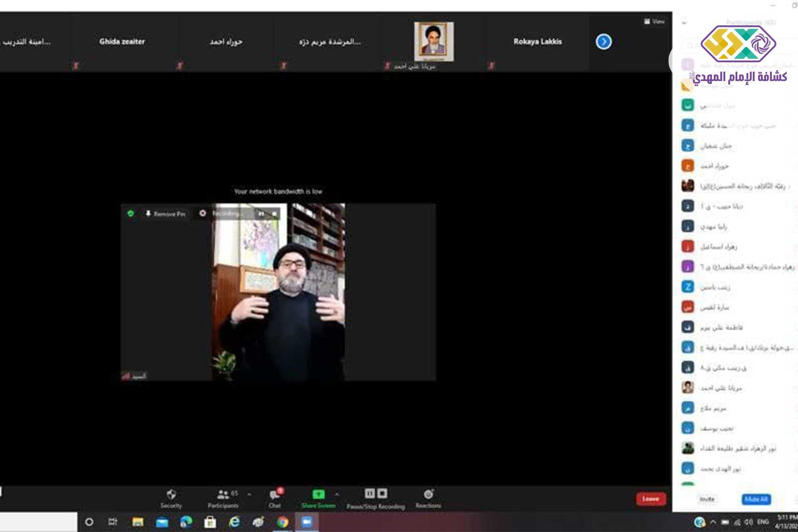Click the green Share Screen icon
798x532 pixels.
(x=318, y=494)
